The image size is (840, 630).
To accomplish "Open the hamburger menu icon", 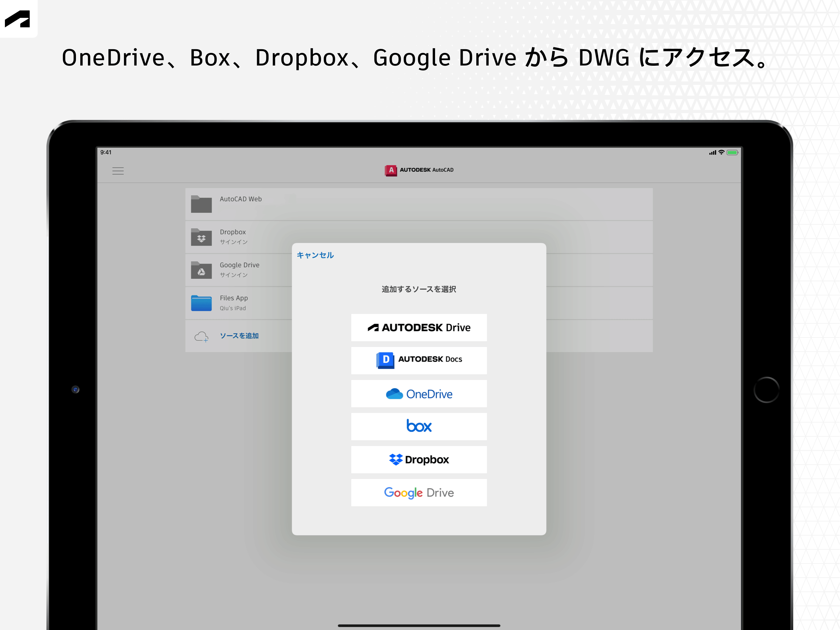I will (x=118, y=171).
